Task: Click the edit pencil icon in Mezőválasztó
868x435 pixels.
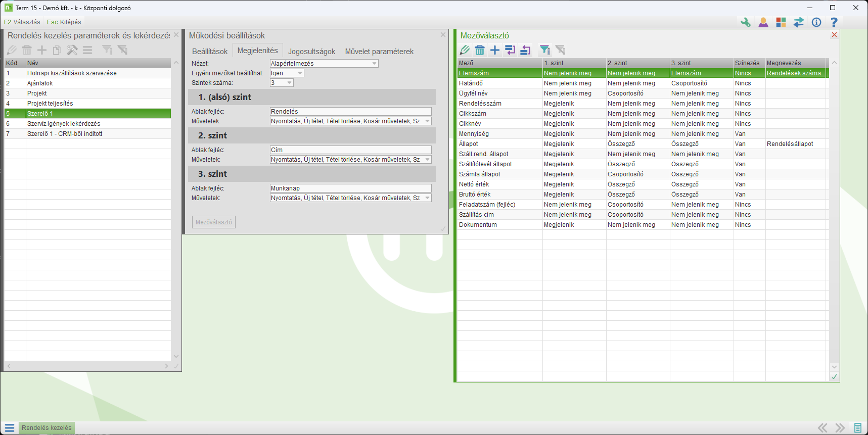Action: coord(465,50)
